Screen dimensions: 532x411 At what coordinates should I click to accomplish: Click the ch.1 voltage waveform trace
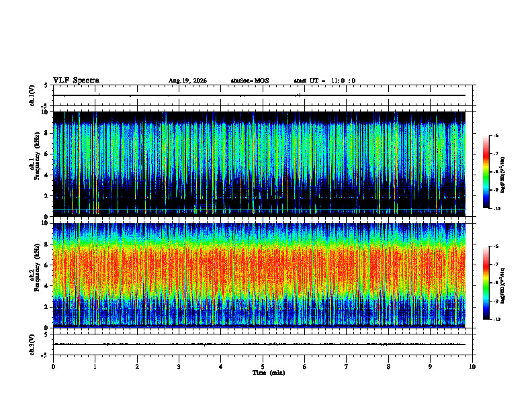259,95
